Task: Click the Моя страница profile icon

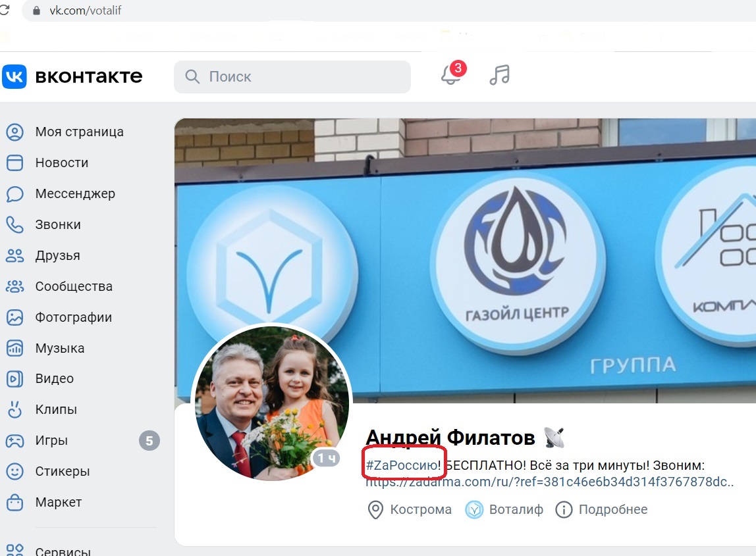Action: (14, 132)
